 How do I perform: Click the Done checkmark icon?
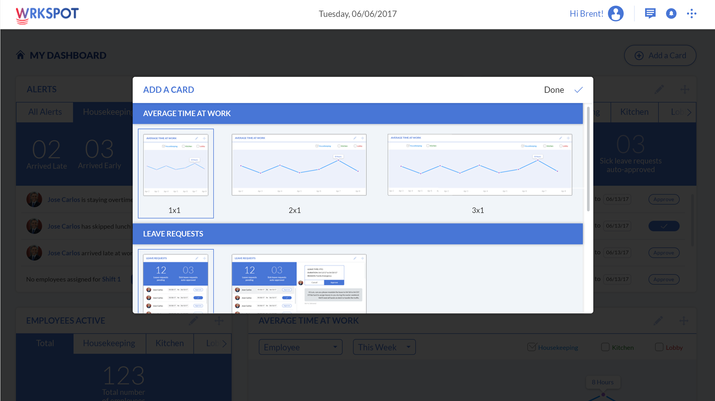[578, 90]
